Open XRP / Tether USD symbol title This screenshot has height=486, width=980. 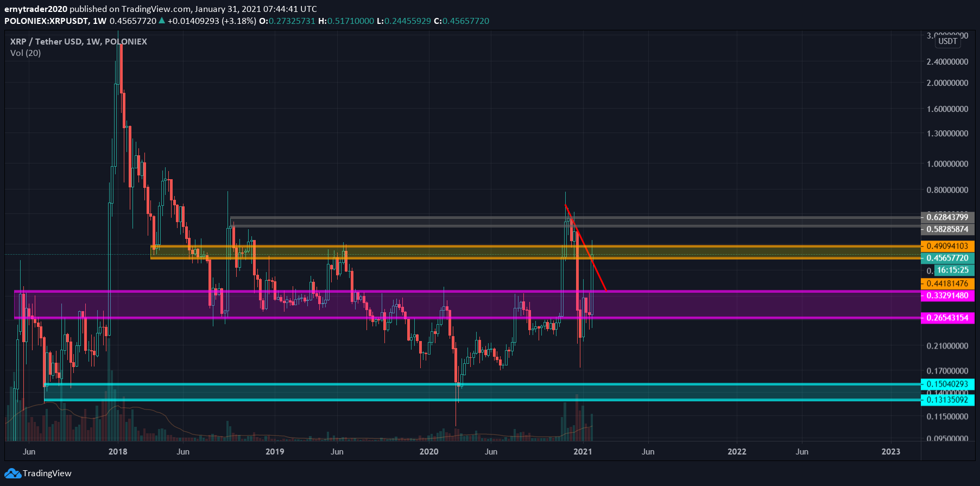click(79, 41)
